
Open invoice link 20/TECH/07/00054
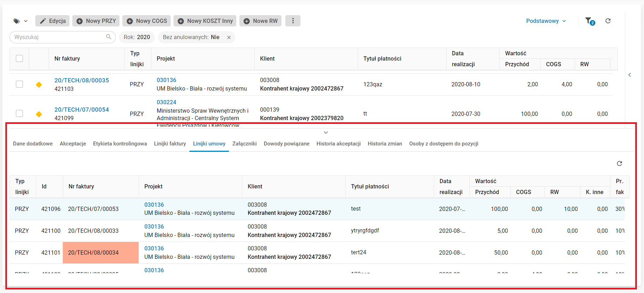click(82, 110)
